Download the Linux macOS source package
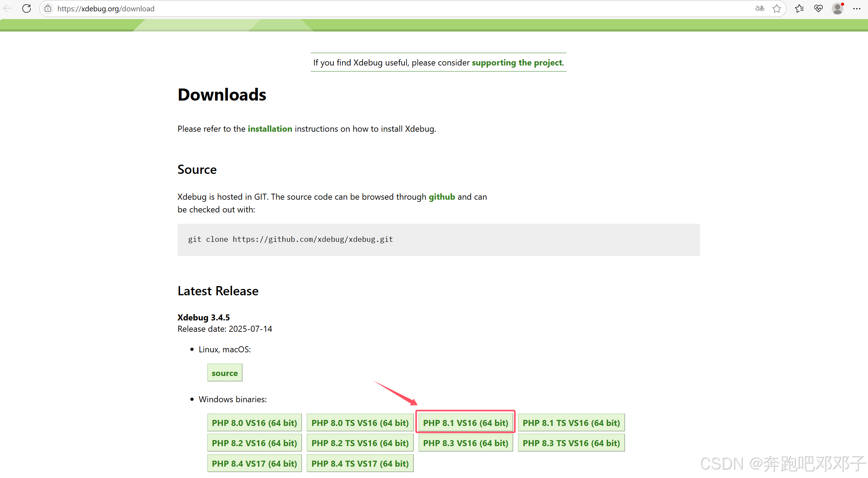Image resolution: width=868 pixels, height=478 pixels. 225,373
